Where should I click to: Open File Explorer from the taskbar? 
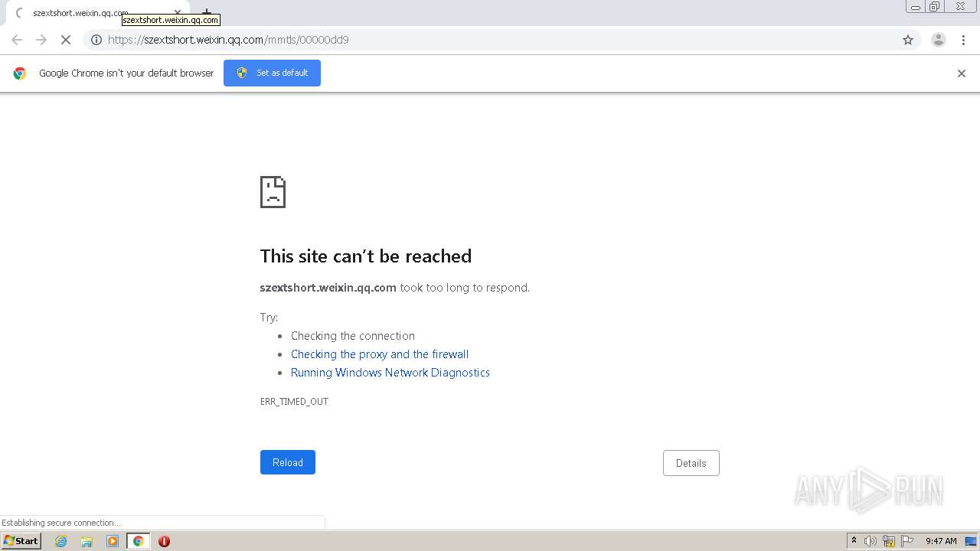[x=87, y=541]
